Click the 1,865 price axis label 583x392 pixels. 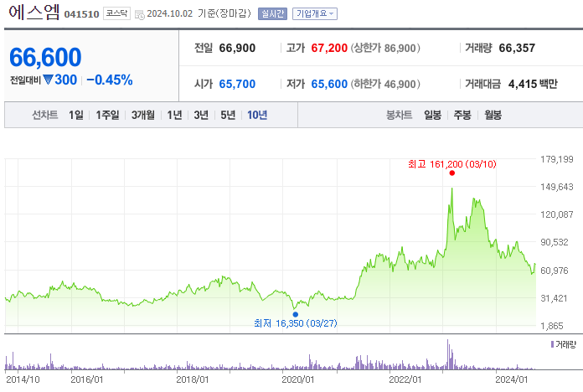coord(552,326)
